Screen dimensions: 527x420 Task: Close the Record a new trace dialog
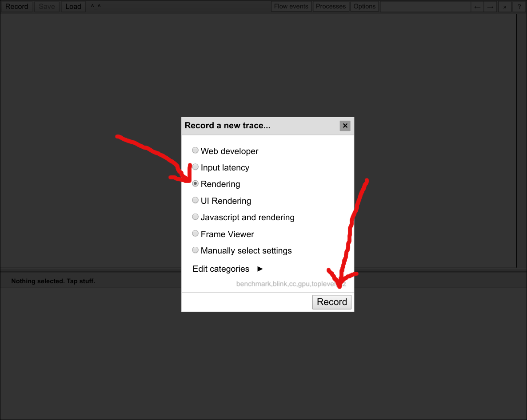pyautogui.click(x=345, y=126)
